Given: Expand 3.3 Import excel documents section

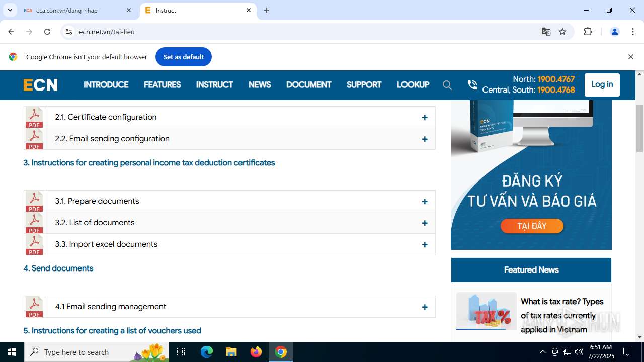Looking at the screenshot, I should pyautogui.click(x=425, y=244).
